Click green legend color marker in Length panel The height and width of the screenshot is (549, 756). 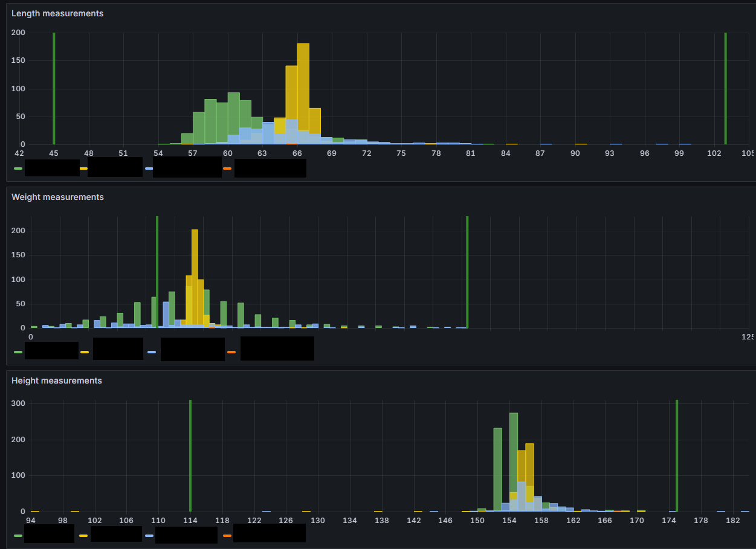coord(18,169)
